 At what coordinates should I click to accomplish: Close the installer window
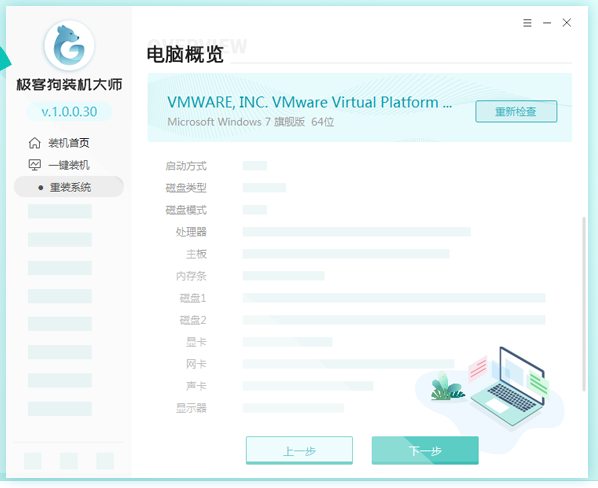[567, 23]
